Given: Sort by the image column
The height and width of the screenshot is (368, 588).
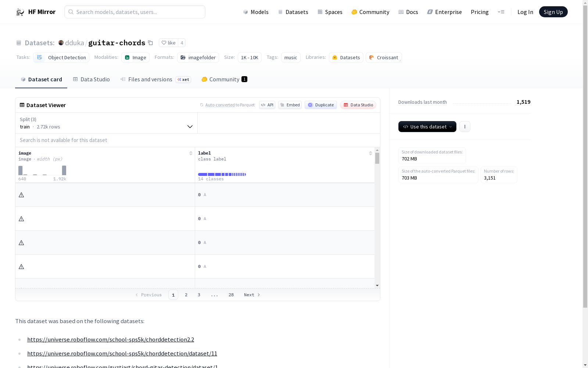Looking at the screenshot, I should point(191,153).
